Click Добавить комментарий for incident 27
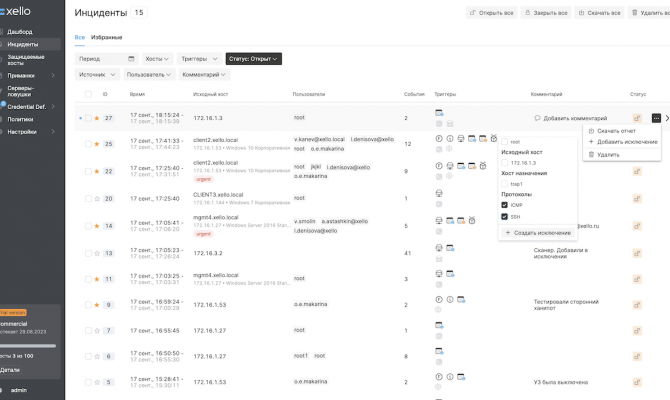670x400 pixels. pyautogui.click(x=575, y=118)
